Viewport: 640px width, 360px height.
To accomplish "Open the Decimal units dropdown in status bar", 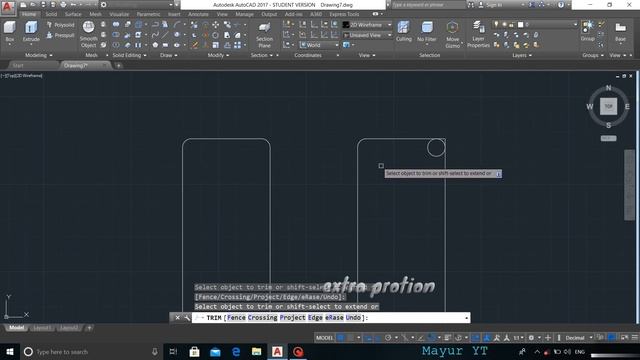I will click(579, 338).
